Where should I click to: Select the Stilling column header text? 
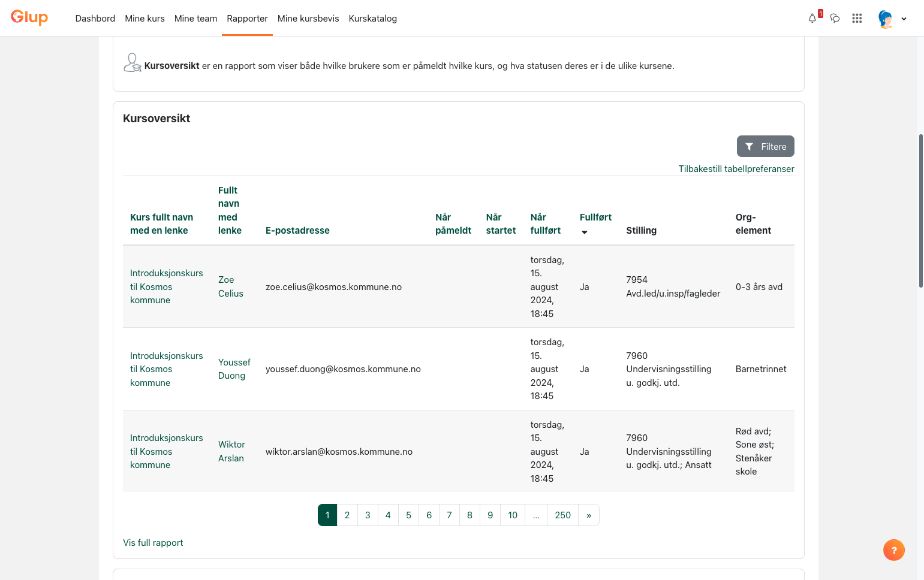642,231
